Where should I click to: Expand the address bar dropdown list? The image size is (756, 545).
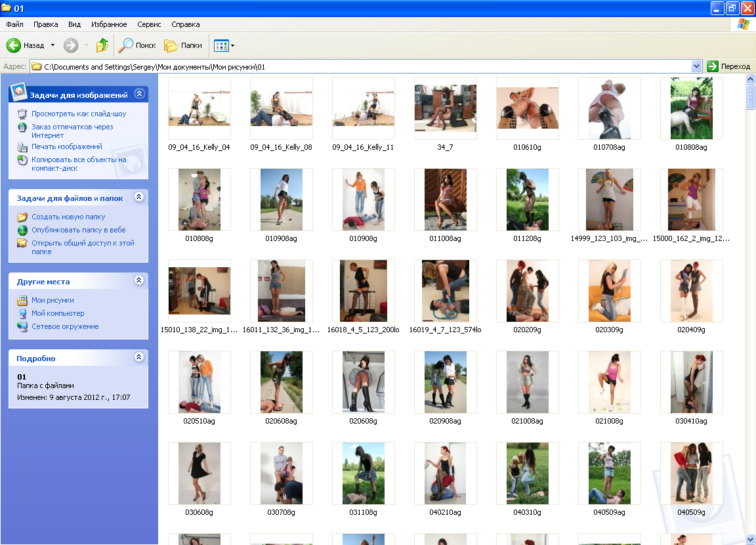(x=696, y=66)
